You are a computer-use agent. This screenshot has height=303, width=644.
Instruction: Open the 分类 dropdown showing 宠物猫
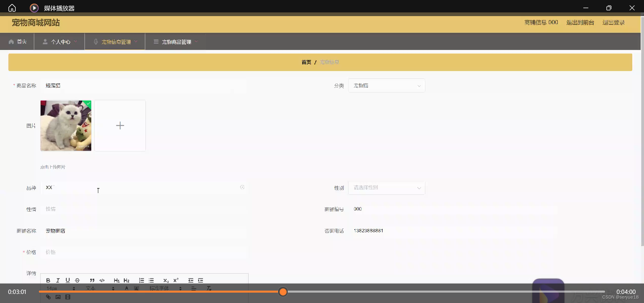(386, 85)
